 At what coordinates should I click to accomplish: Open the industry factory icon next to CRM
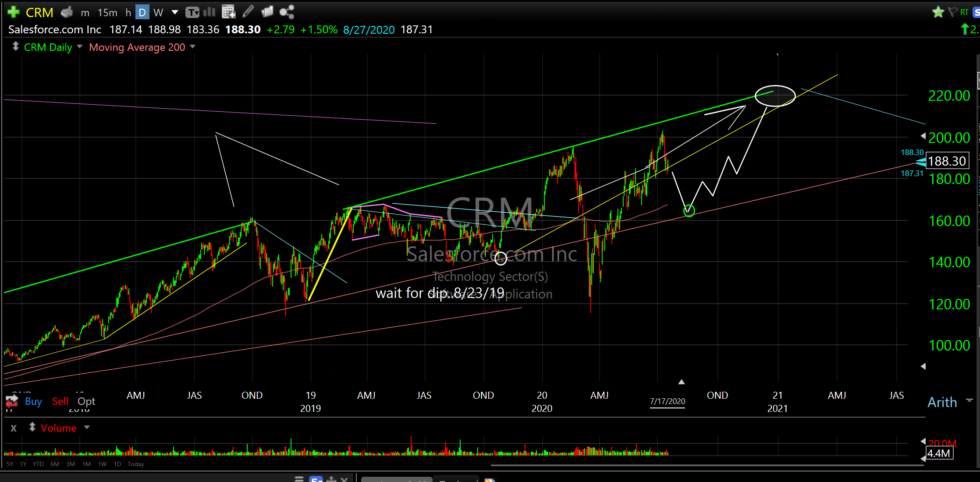[x=67, y=12]
